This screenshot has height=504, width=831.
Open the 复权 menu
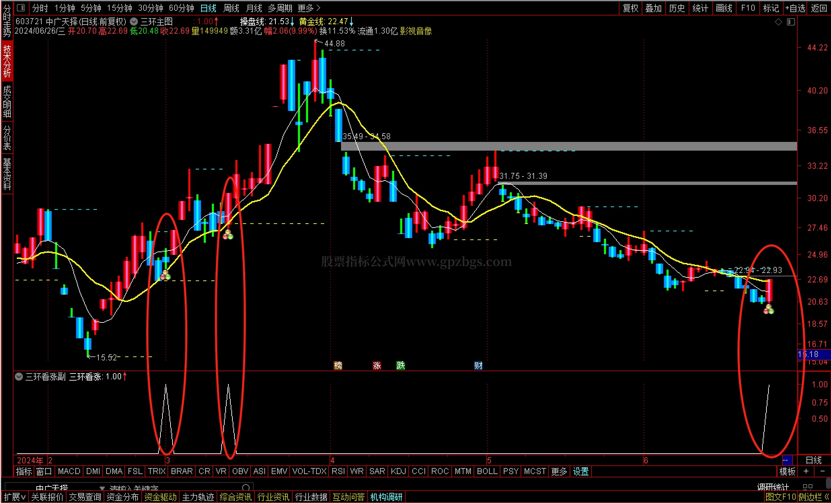(630, 8)
